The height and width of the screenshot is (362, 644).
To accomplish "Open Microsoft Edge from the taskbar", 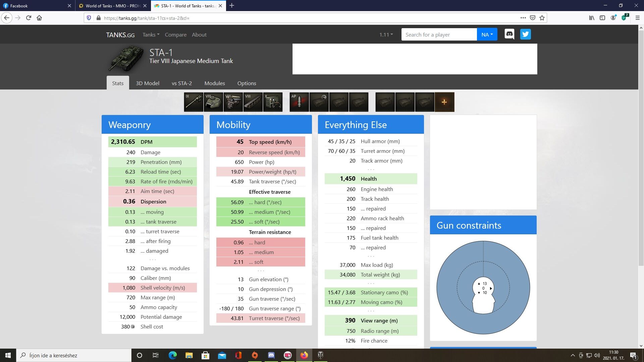I will [172, 355].
